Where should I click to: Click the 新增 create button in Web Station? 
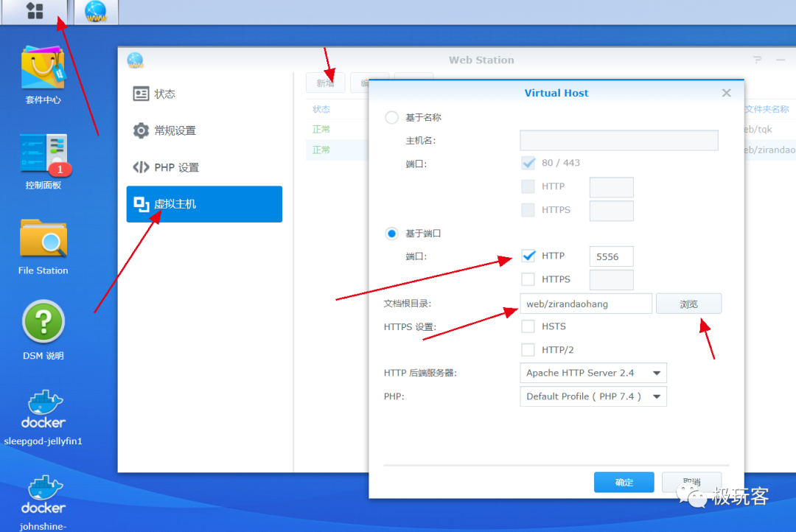[326, 83]
